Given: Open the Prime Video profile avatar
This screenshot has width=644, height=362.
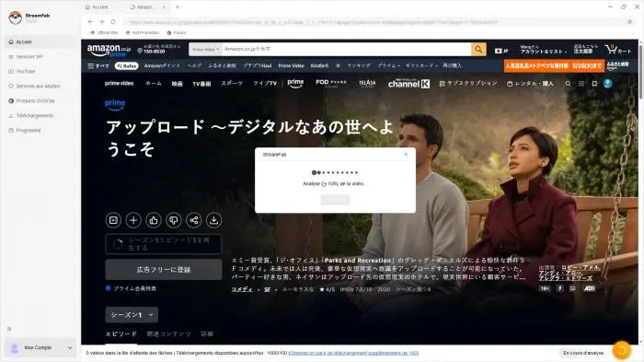Looking at the screenshot, I should pos(608,84).
